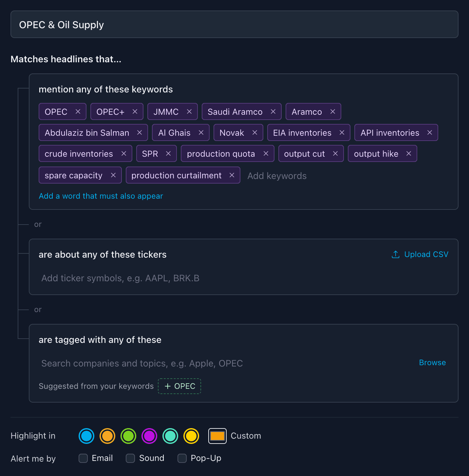The width and height of the screenshot is (469, 476).
Task: Remove the production quota keyword
Action: click(x=266, y=153)
